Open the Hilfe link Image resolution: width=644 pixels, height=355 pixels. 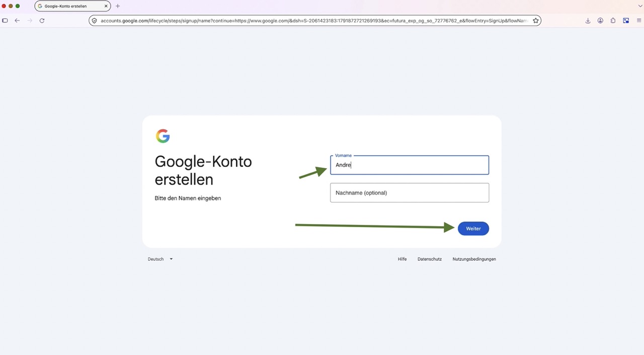tap(402, 259)
